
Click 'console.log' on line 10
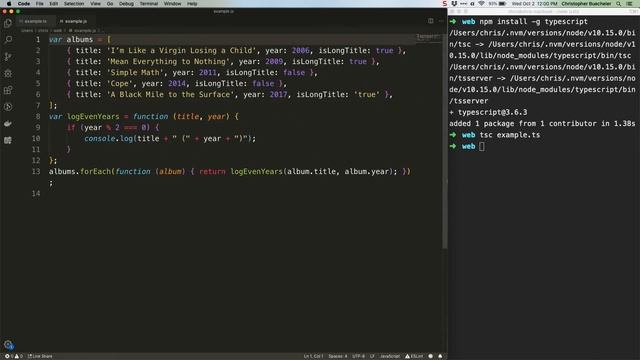click(x=109, y=139)
